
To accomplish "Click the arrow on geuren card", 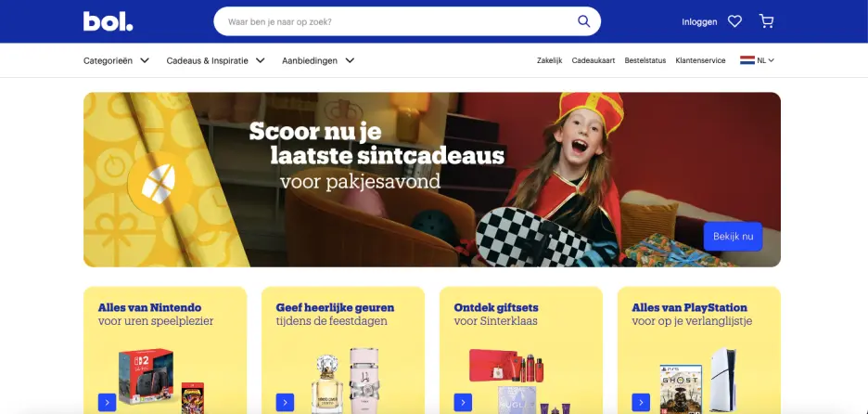I will (285, 402).
